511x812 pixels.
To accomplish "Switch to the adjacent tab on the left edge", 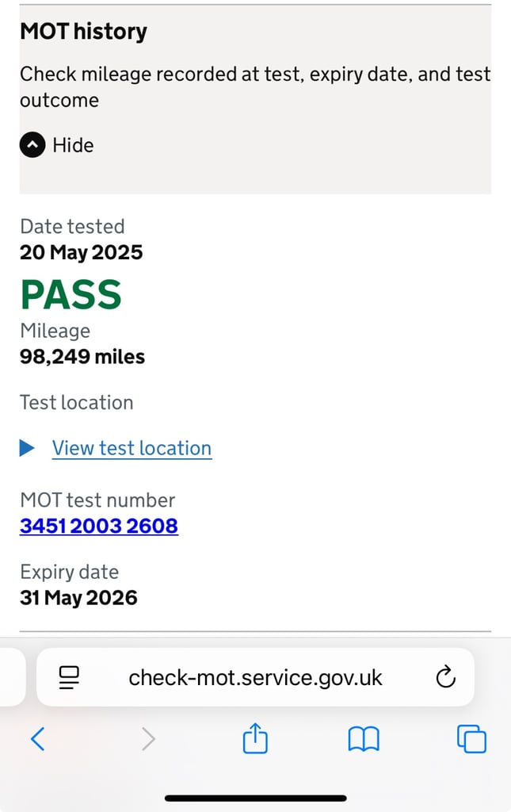I will 13,677.
